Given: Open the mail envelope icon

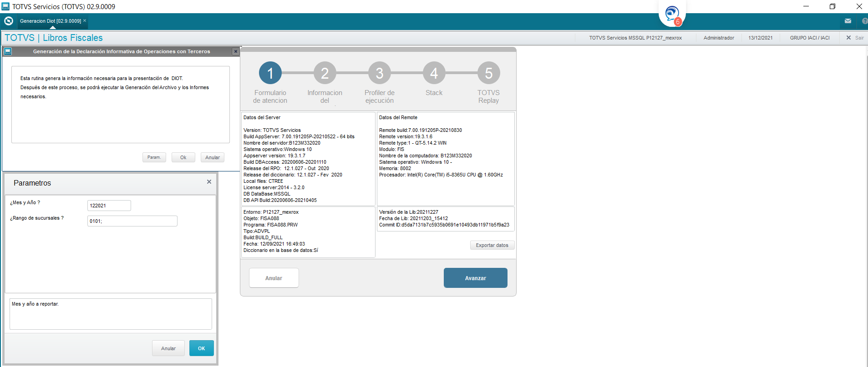Looking at the screenshot, I should 848,21.
